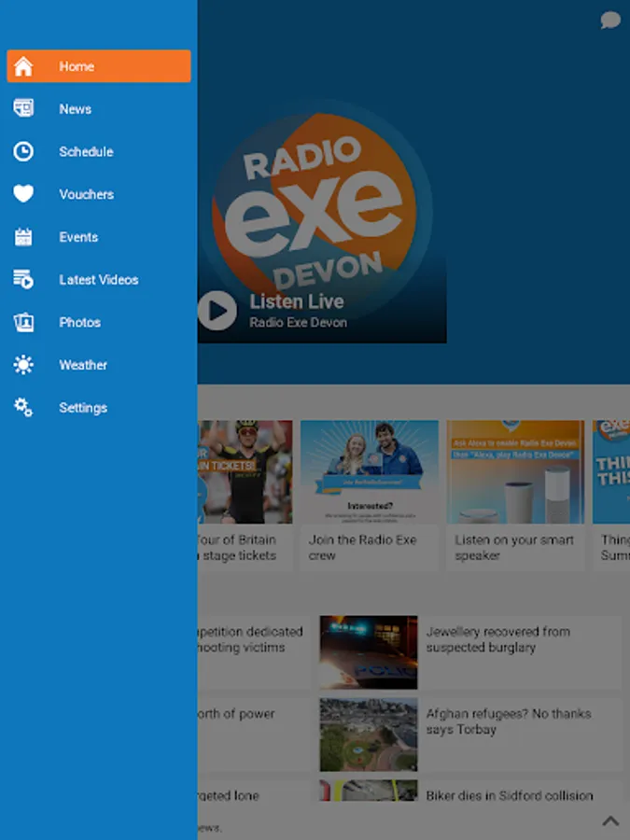
Task: Open the Weather menu item
Action: point(99,365)
